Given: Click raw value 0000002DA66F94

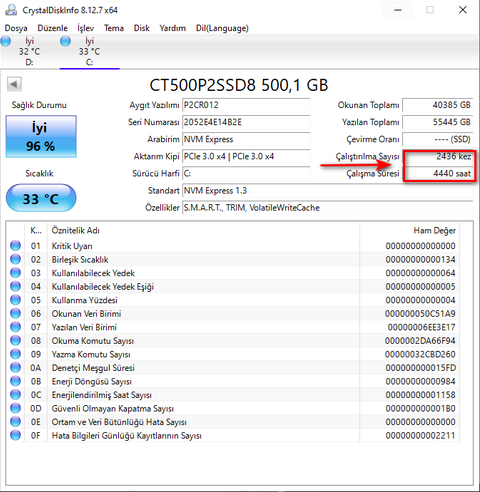Looking at the screenshot, I should click(420, 341).
